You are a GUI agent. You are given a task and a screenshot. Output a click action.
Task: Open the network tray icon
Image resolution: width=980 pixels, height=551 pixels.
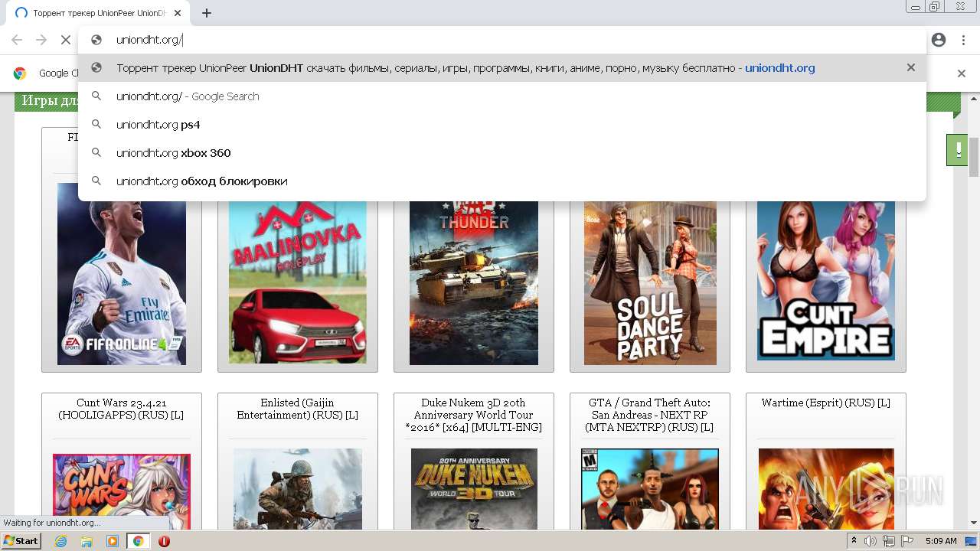(888, 541)
